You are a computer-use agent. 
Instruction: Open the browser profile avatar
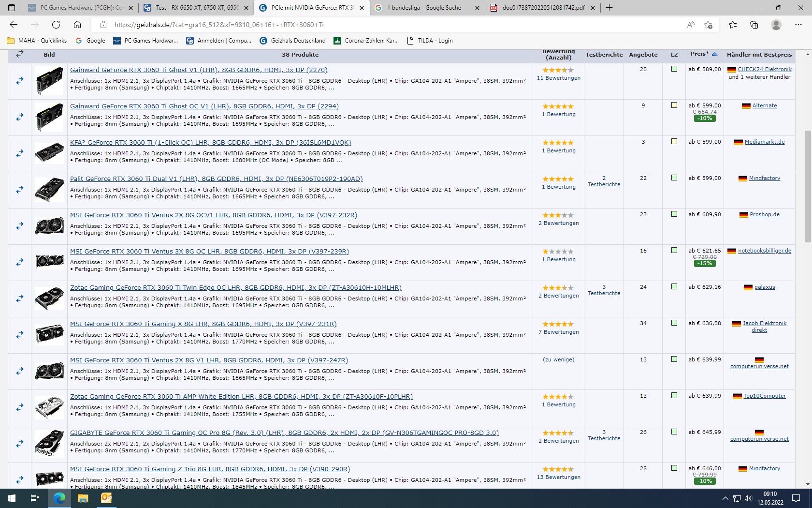tap(776, 25)
